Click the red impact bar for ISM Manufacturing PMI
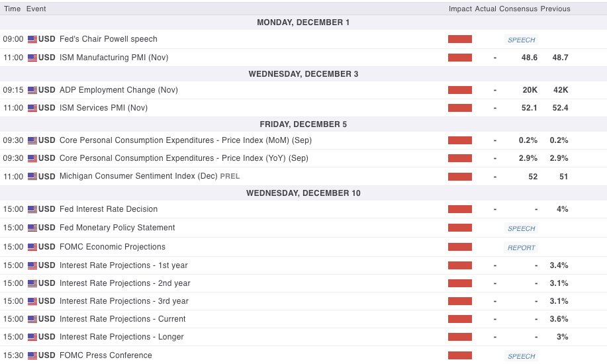This screenshot has height=364, width=607. pyautogui.click(x=460, y=58)
